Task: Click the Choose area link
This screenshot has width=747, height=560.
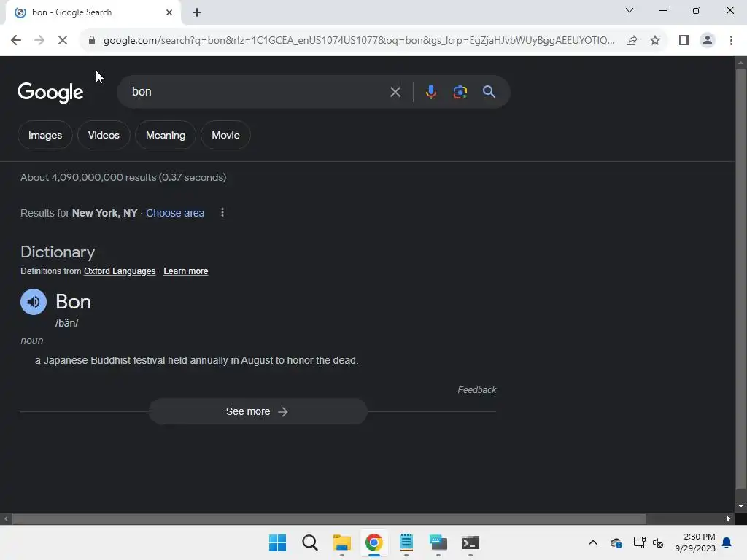Action: (175, 213)
